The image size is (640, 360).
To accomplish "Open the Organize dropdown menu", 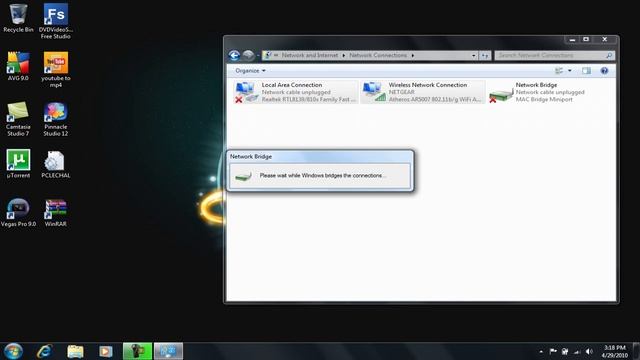I will tap(250, 71).
